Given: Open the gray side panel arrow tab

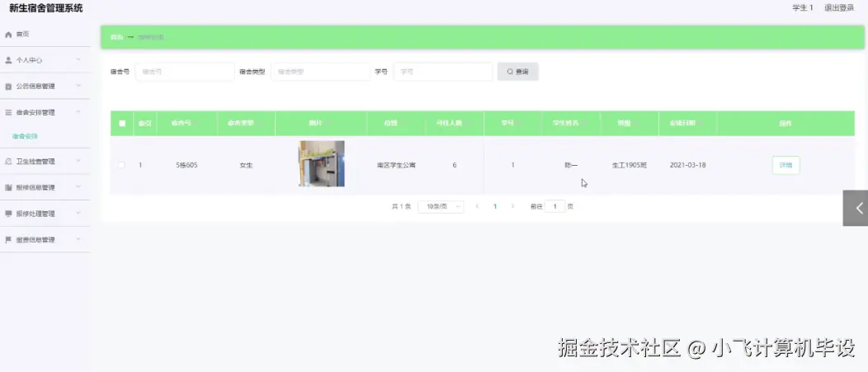Looking at the screenshot, I should [856, 208].
